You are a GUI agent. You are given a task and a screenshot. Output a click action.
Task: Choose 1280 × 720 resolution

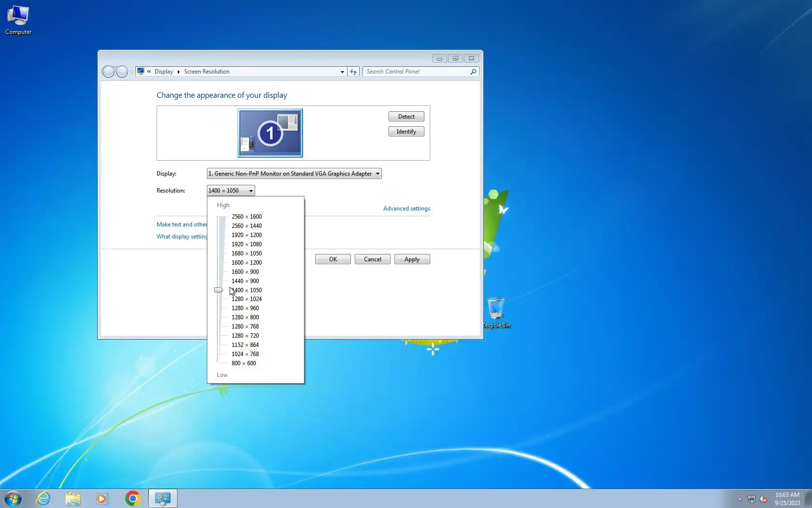(245, 336)
